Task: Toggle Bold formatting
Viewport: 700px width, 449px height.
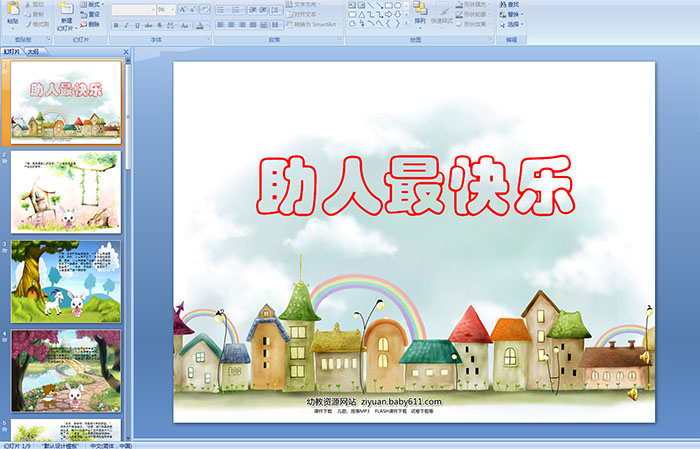Action: pos(116,25)
